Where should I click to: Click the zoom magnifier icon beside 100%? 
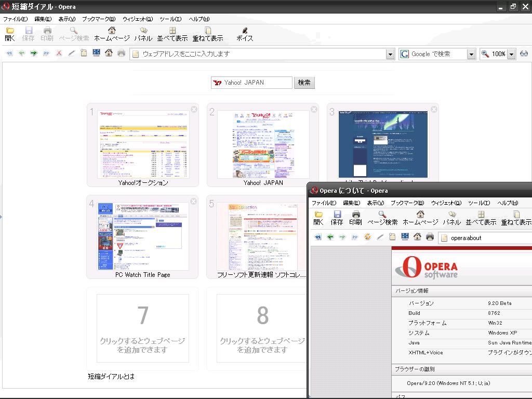coord(485,54)
